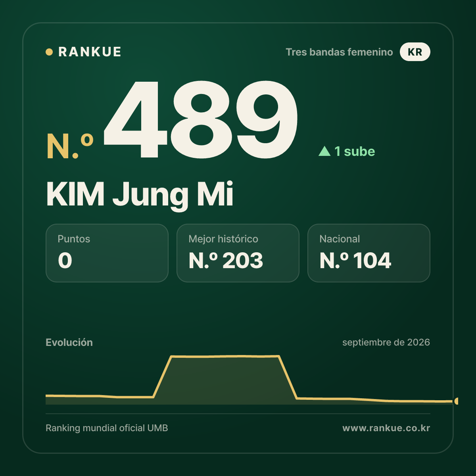Viewport: 476px width, 476px height.
Task: Click the yellow 'N.º' prefix before 489
Action: (x=70, y=146)
